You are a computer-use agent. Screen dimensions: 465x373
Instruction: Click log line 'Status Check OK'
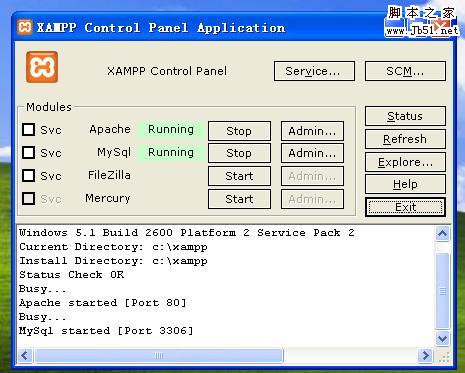tap(71, 275)
